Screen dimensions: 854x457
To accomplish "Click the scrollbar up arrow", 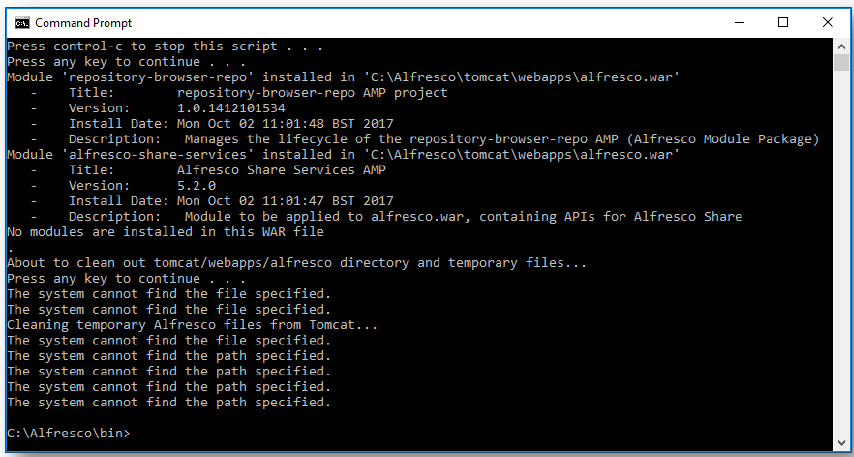I will [840, 46].
